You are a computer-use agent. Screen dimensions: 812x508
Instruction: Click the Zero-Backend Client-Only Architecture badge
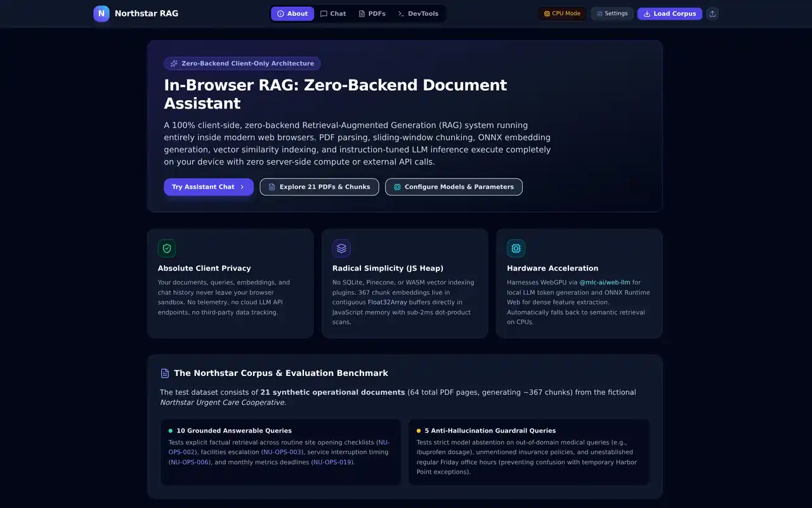(x=242, y=63)
